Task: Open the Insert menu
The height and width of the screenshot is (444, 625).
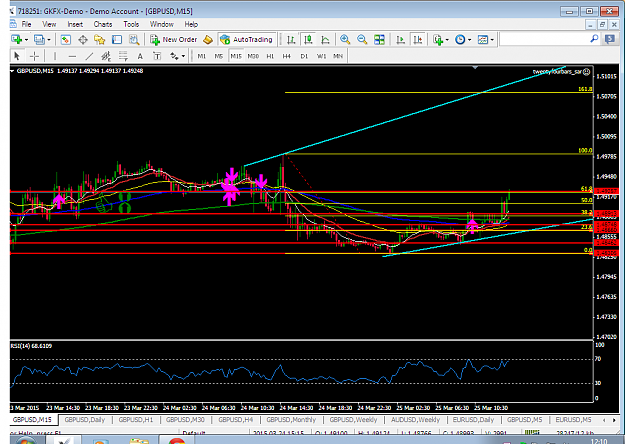Action: [75, 24]
